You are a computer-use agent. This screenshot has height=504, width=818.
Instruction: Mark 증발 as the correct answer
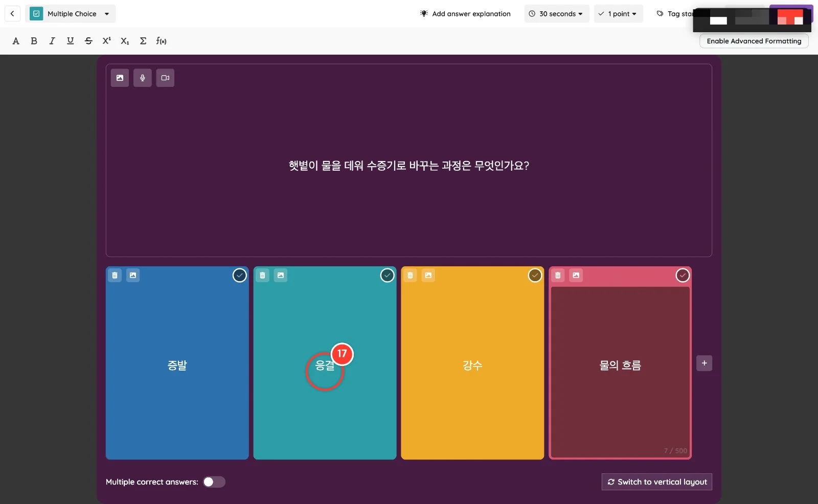point(239,276)
